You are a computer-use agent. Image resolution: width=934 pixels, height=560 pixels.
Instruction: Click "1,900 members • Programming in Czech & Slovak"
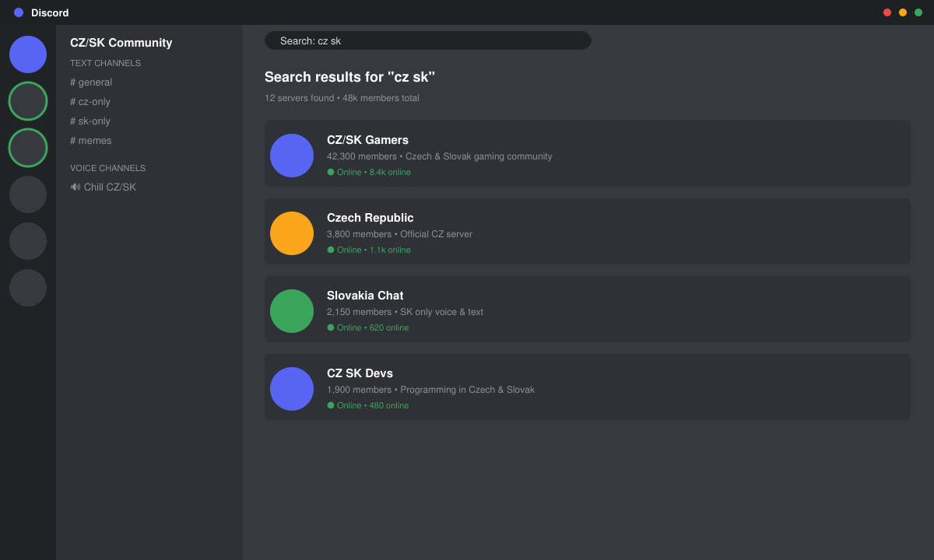click(x=430, y=390)
